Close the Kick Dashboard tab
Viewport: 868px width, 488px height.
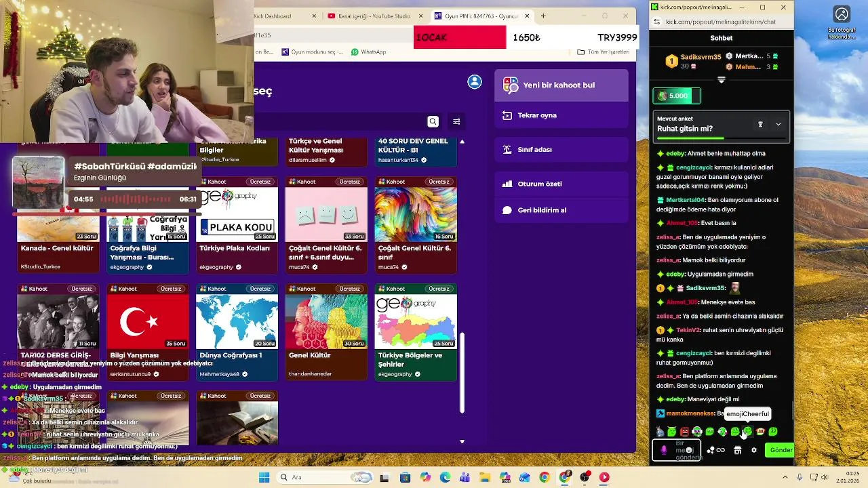click(314, 16)
